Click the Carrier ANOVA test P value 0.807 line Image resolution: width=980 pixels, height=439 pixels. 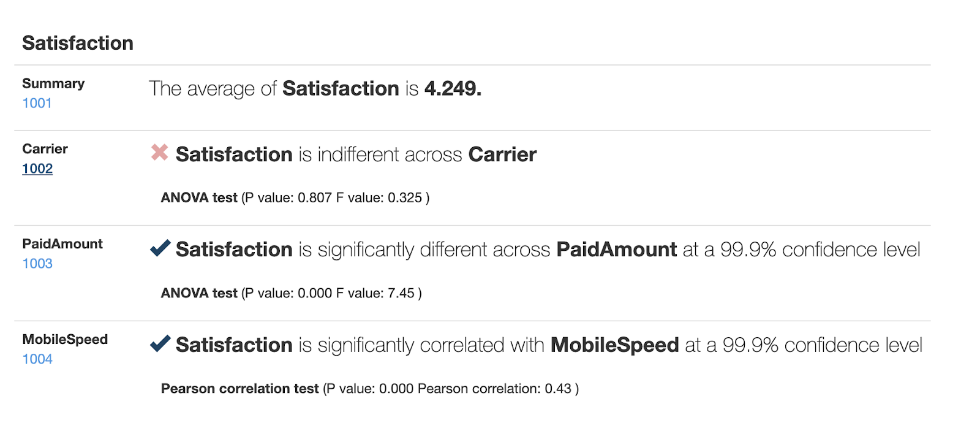(x=295, y=198)
